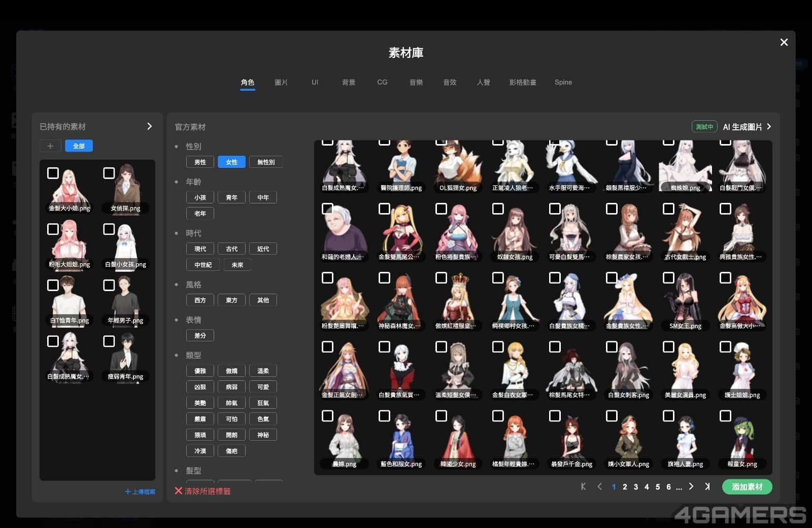
Task: Expand the 已持有的素材 panel arrow
Action: click(149, 126)
